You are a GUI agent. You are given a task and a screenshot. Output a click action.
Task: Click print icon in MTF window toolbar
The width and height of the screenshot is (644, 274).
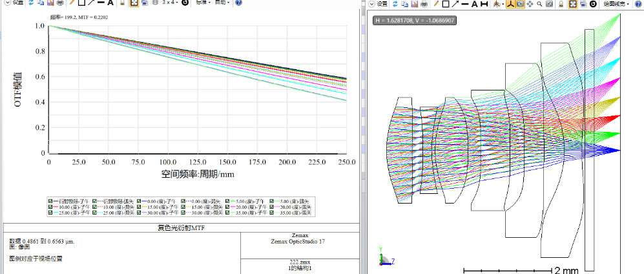click(x=59, y=3)
